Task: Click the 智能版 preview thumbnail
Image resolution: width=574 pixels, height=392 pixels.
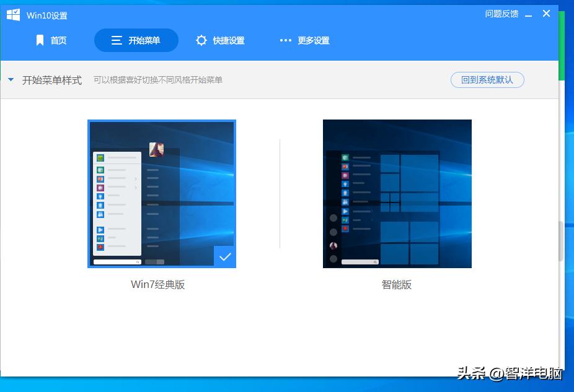Action: coord(397,193)
